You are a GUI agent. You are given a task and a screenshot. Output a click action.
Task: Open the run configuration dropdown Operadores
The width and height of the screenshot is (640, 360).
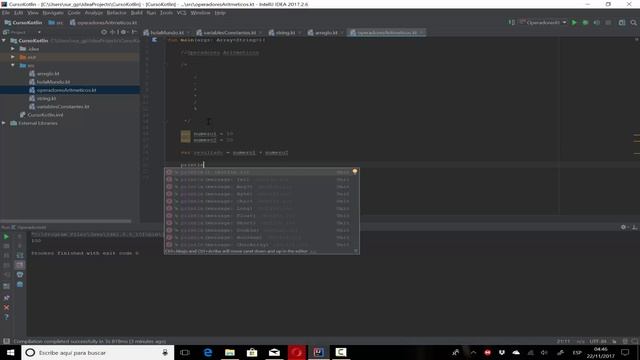pos(542,22)
